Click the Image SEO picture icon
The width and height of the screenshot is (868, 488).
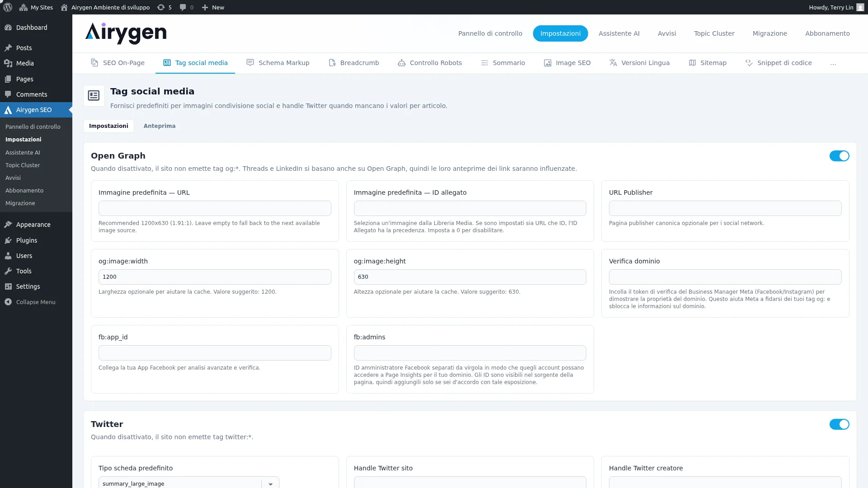click(547, 63)
